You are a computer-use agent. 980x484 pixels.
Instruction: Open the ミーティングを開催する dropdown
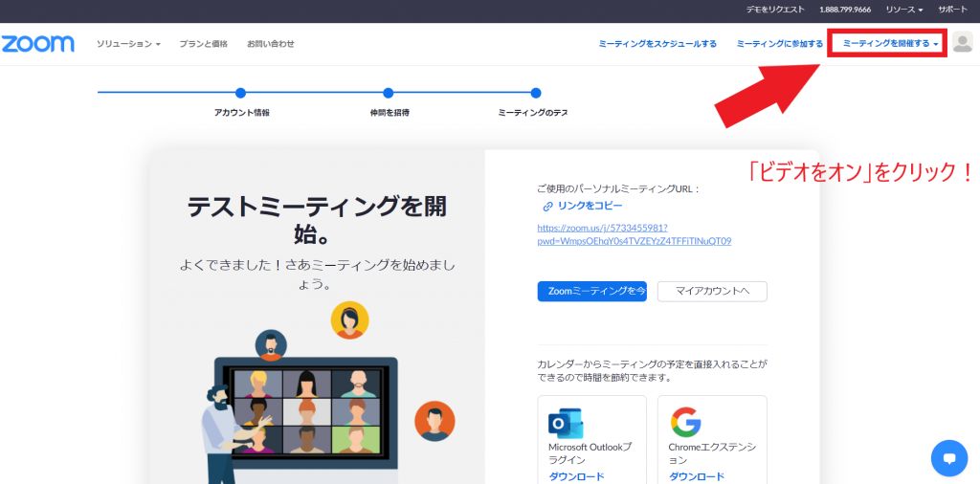pyautogui.click(x=890, y=43)
